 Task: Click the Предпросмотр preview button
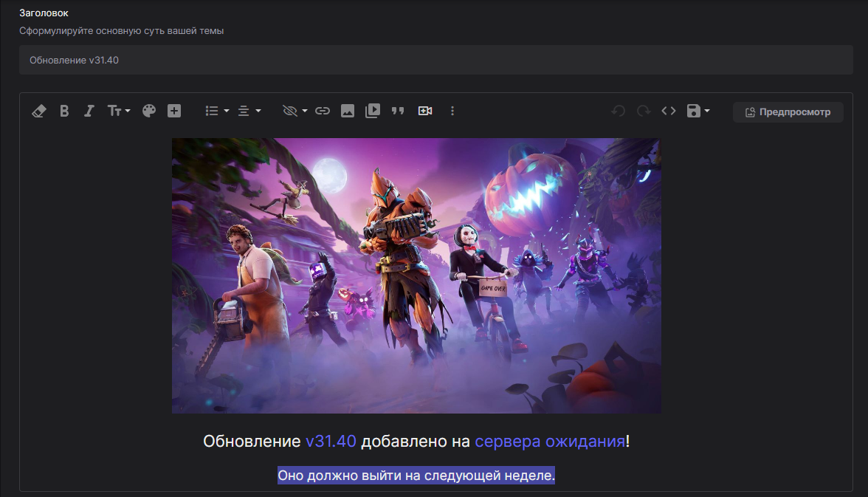tap(788, 112)
